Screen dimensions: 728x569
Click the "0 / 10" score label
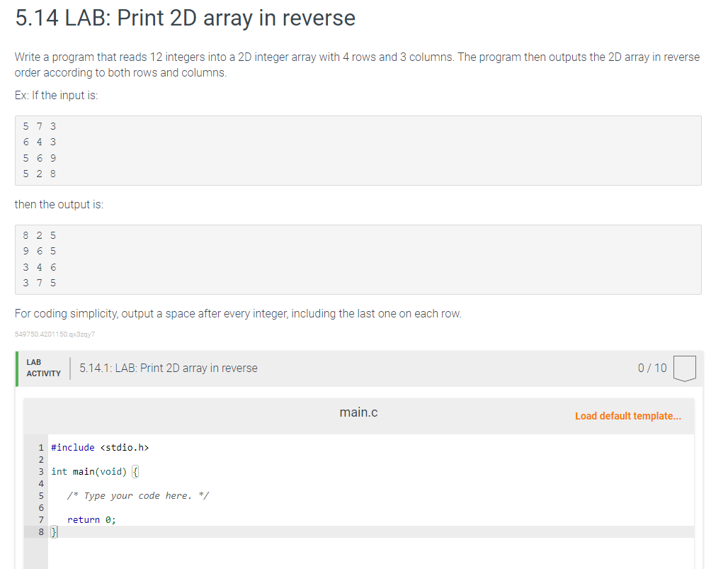[652, 368]
